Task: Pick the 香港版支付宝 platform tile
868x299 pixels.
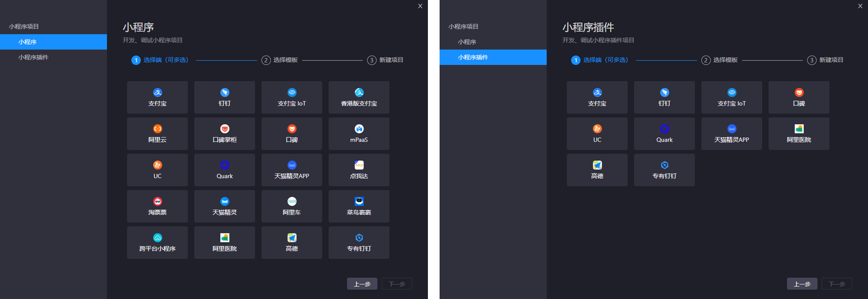Action: (359, 97)
